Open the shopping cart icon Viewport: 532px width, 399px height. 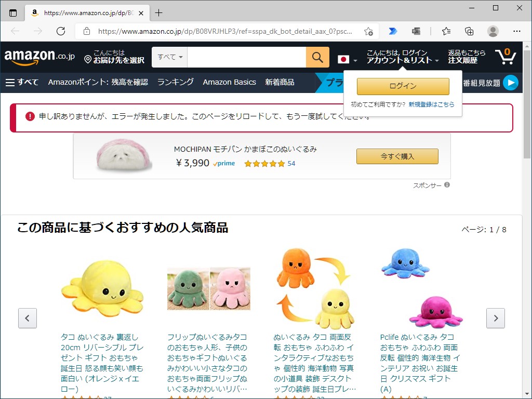click(x=506, y=56)
